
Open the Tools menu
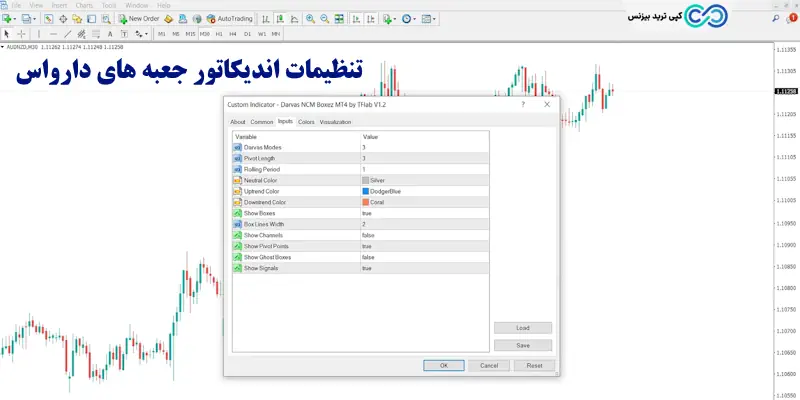point(109,6)
